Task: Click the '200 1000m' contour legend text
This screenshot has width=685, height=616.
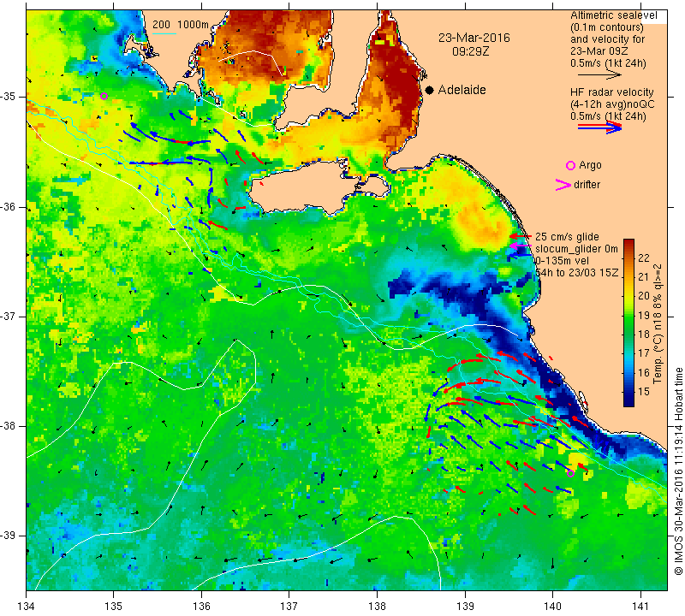Action: (181, 25)
